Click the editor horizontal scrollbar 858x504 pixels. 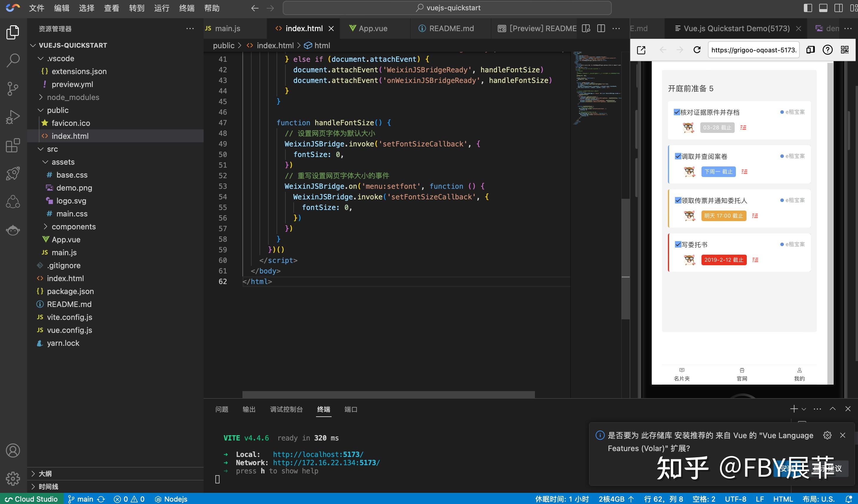tap(388, 394)
